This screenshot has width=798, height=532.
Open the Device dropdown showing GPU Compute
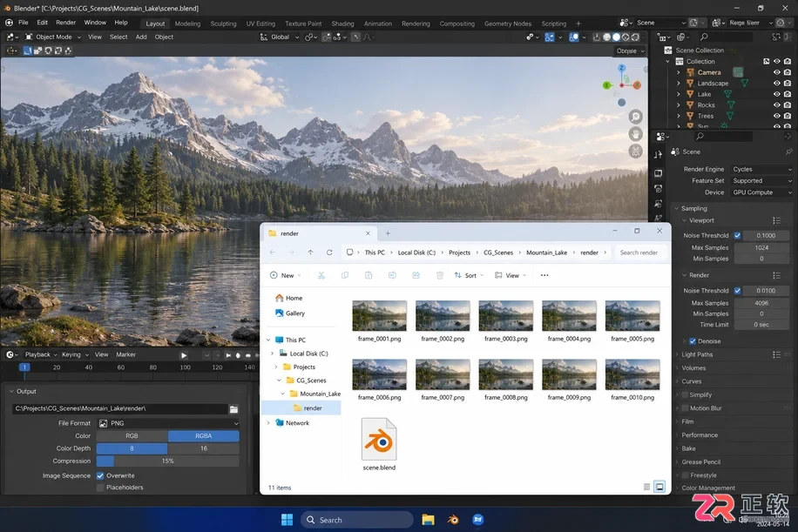pos(761,192)
